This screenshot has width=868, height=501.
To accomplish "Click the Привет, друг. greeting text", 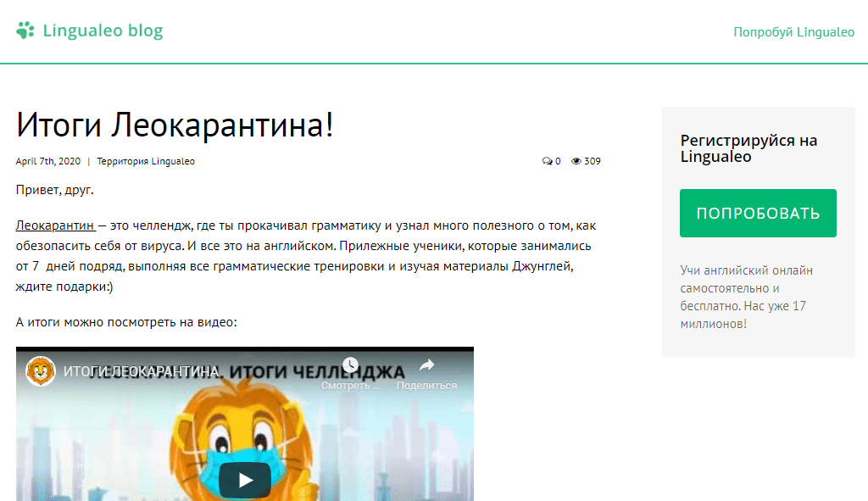I will click(55, 190).
